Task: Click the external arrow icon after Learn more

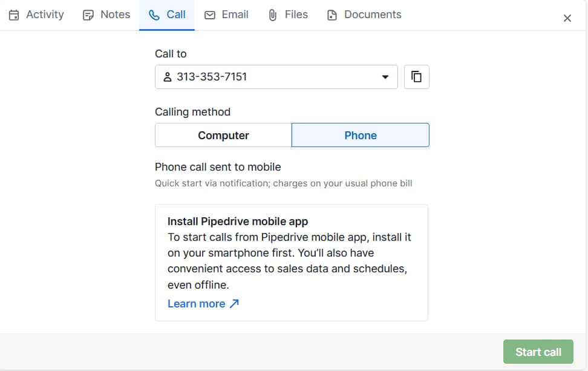Action: pyautogui.click(x=235, y=304)
